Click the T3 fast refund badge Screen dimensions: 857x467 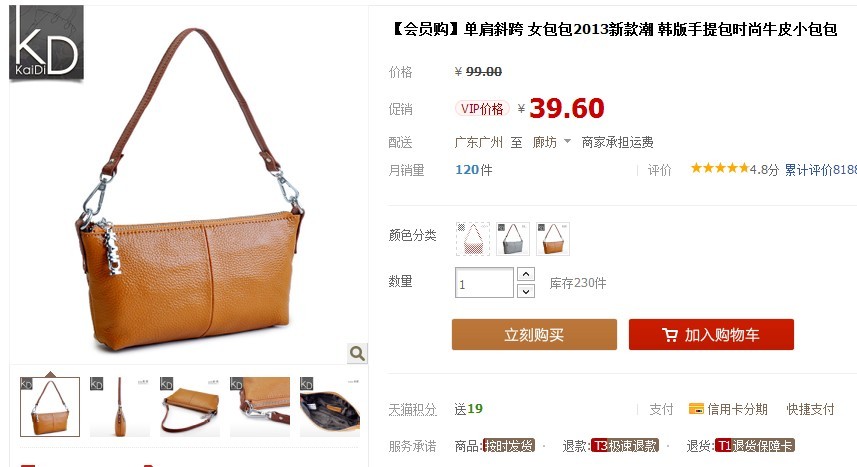(625, 446)
